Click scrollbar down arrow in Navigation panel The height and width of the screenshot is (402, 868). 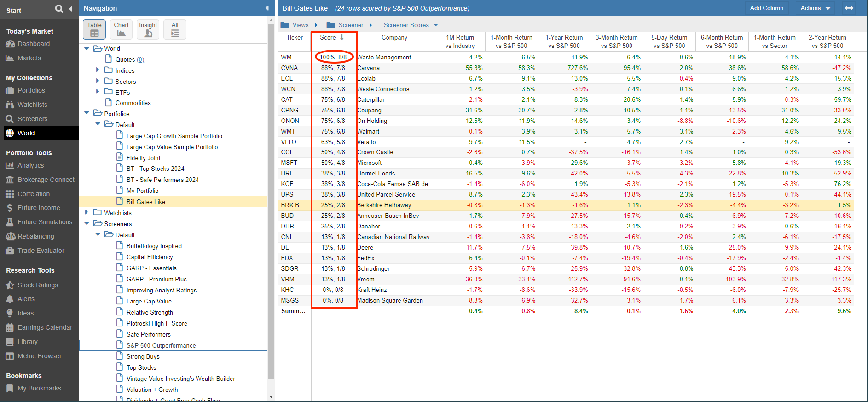[x=271, y=397]
